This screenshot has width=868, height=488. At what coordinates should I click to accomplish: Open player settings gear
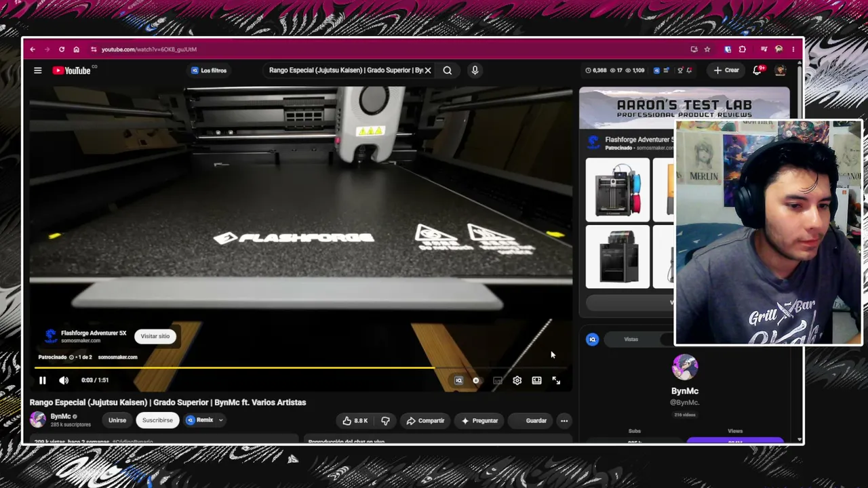[517, 381]
